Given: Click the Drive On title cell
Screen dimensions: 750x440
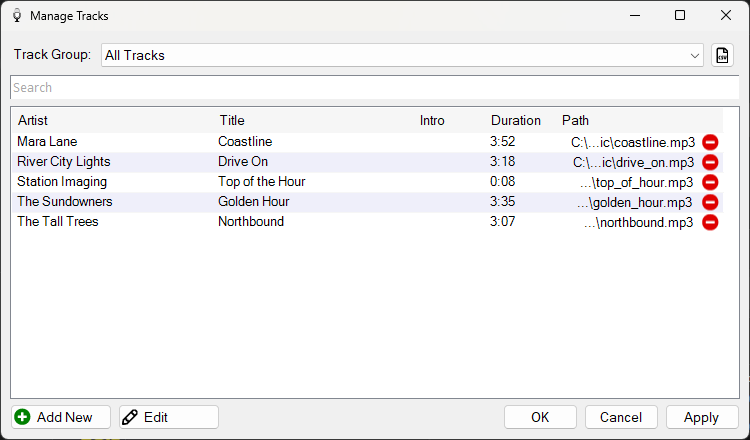Looking at the screenshot, I should pos(243,162).
